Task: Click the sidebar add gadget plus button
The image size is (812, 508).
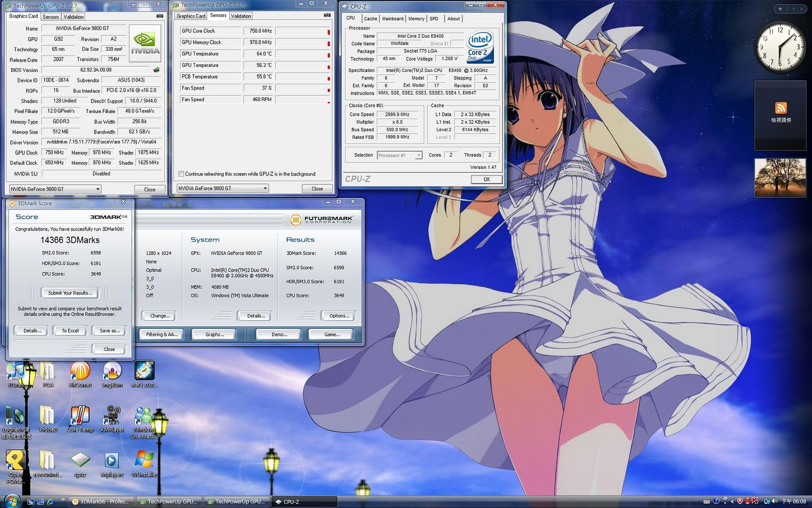Action: pos(780,9)
